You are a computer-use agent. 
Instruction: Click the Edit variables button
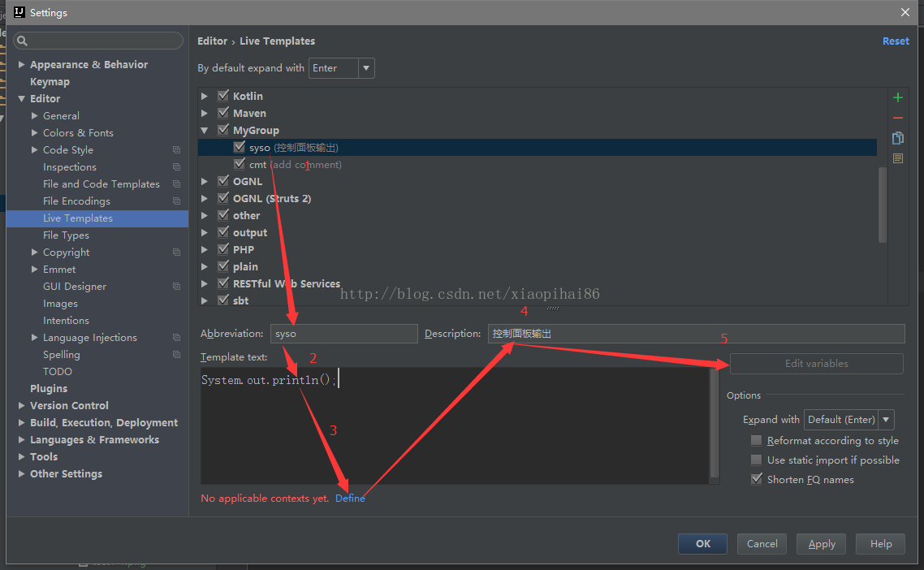pyautogui.click(x=816, y=364)
